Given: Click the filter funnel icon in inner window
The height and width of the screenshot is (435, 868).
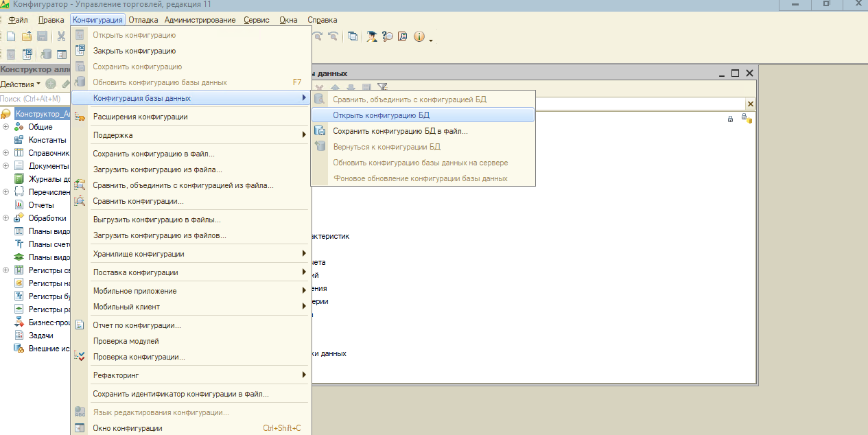Looking at the screenshot, I should [x=383, y=87].
